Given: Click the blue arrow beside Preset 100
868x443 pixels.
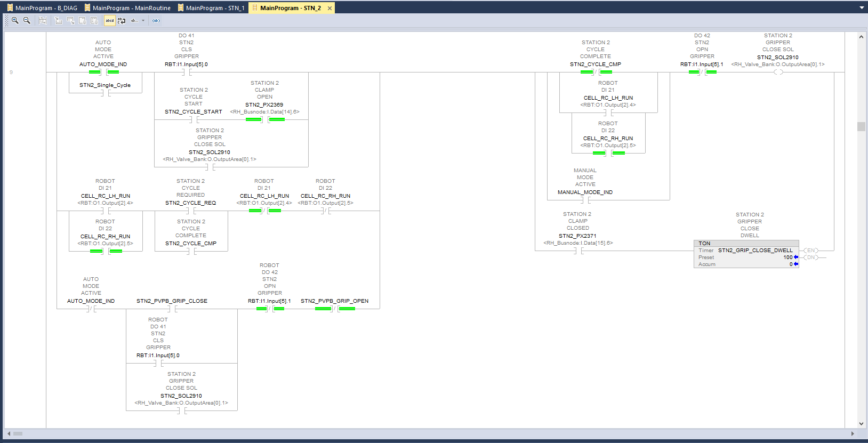Looking at the screenshot, I should tap(796, 257).
